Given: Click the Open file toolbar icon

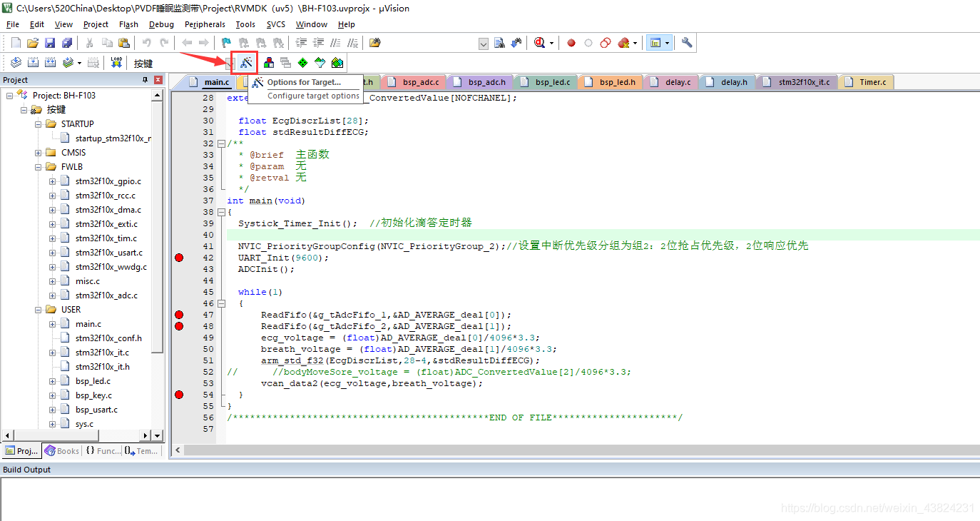Looking at the screenshot, I should [33, 43].
